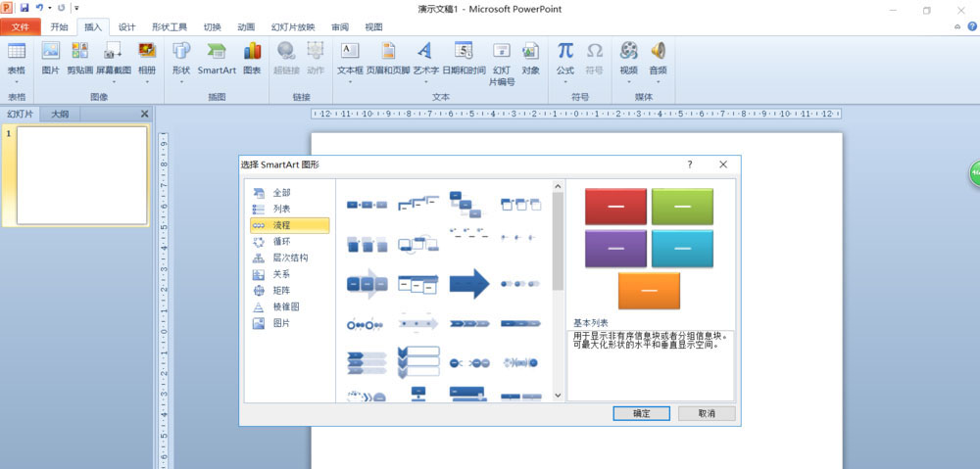The height and width of the screenshot is (469, 980).
Task: Select the Matrix (矩阵) category
Action: 289,291
